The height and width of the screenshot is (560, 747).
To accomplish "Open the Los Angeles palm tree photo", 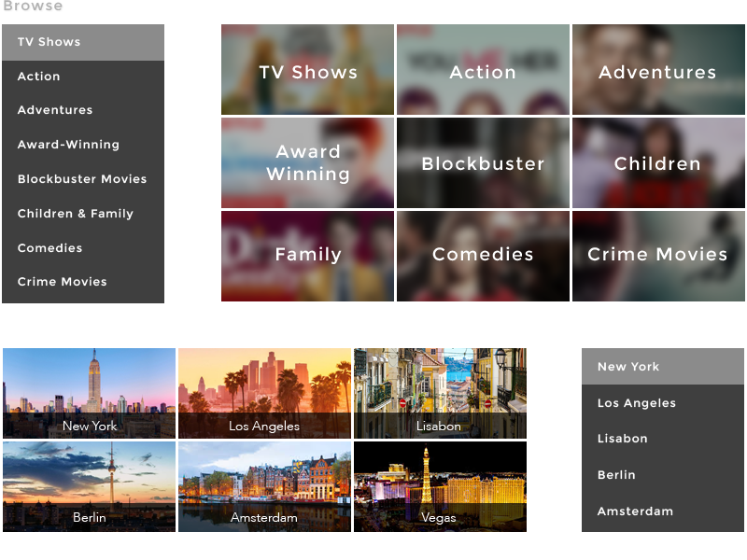I will click(x=264, y=392).
